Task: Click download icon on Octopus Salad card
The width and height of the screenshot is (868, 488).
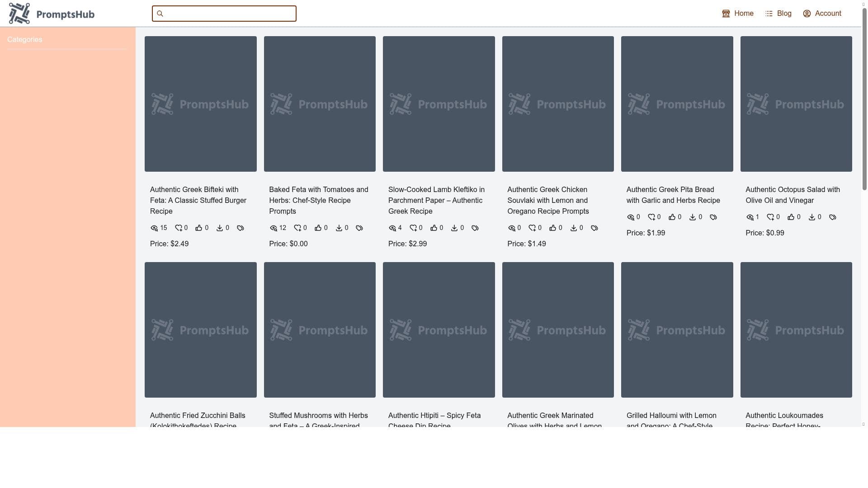Action: (812, 217)
